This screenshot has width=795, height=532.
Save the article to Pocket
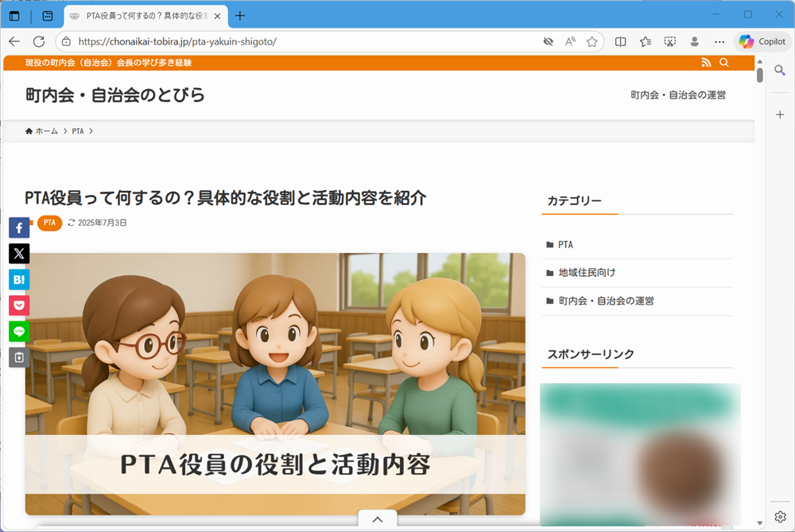pos(19,305)
